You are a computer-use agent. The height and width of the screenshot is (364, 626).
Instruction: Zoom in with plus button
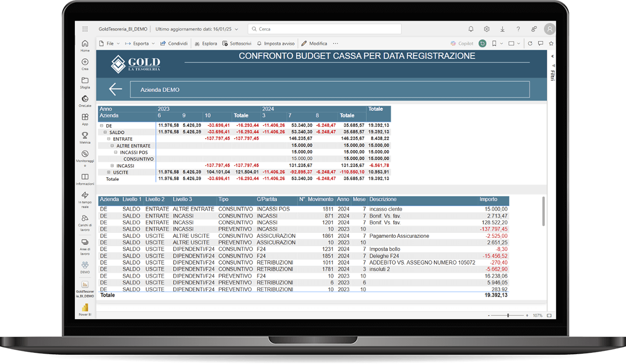[x=527, y=316]
